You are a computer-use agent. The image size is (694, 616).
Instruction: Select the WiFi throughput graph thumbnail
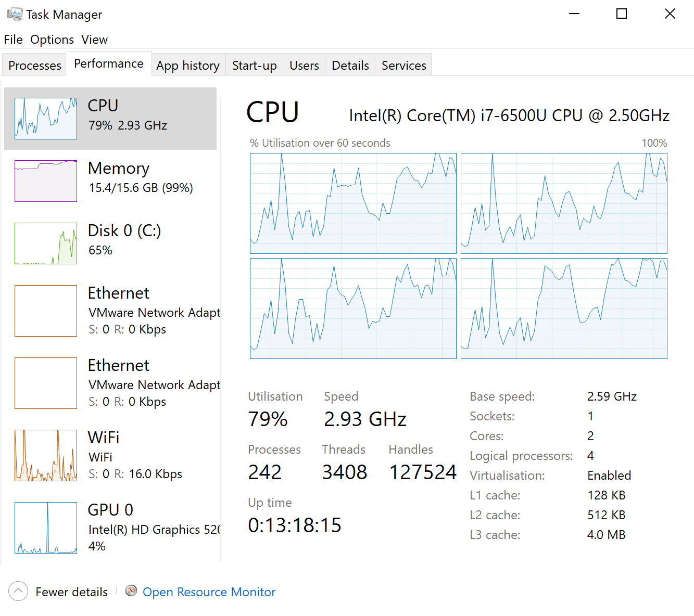pyautogui.click(x=46, y=455)
